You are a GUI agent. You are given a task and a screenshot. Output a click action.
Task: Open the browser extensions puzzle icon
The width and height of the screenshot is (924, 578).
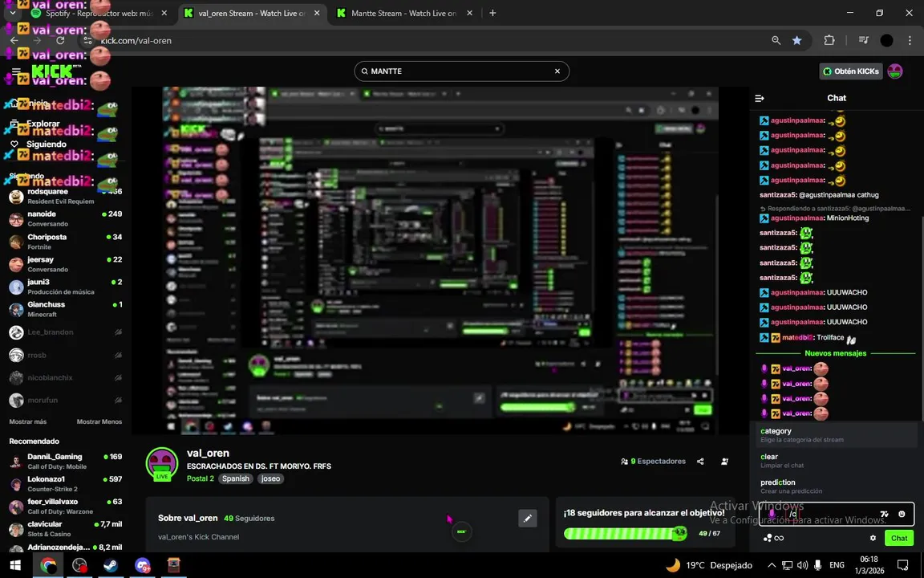pos(829,41)
